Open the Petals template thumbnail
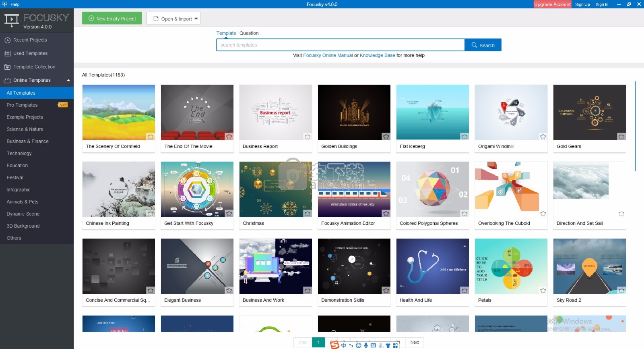644x349 pixels. click(x=511, y=266)
